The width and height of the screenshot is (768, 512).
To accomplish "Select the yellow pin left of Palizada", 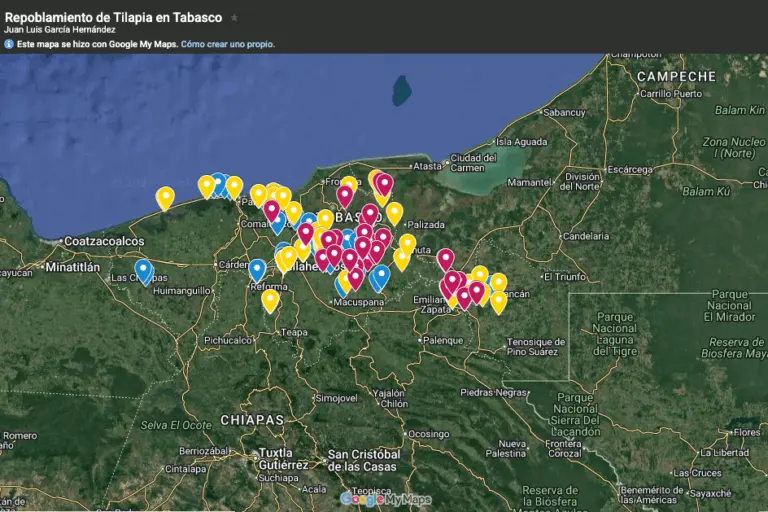I will (394, 212).
